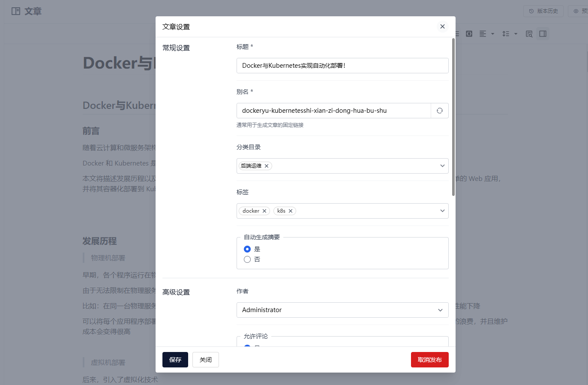Screen dimensions: 588x385
Task: Select 是 for 自动生成摘要
Action: (247, 249)
